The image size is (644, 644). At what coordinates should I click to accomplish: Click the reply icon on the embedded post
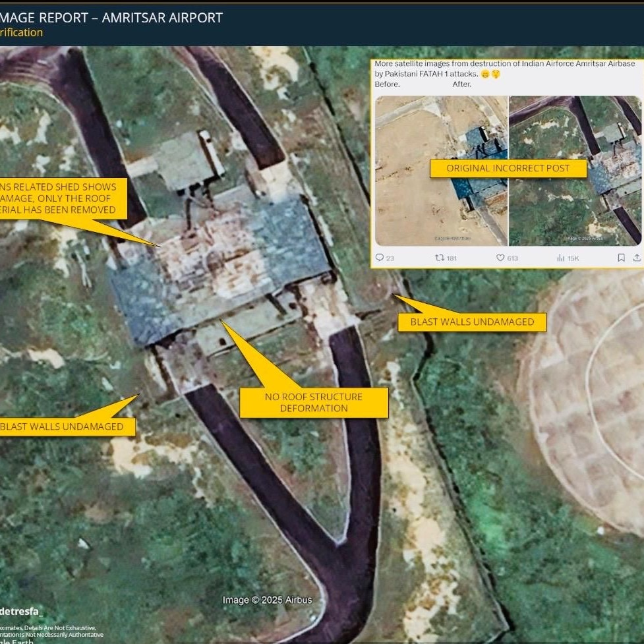380,258
